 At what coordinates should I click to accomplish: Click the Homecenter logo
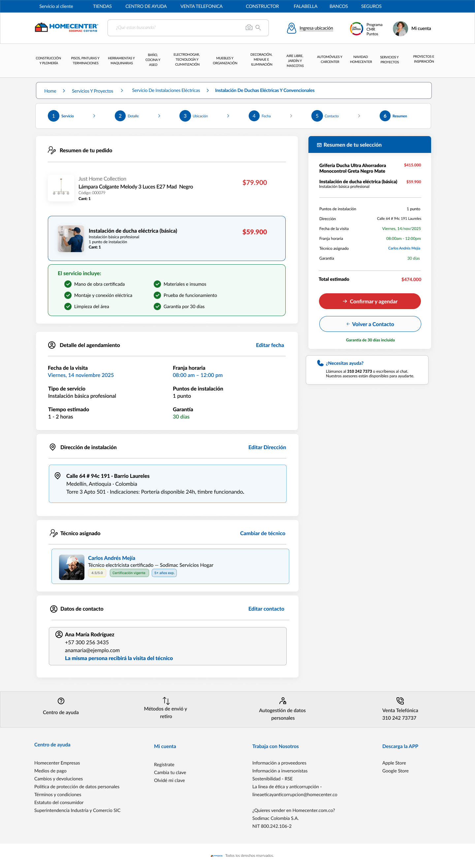[x=66, y=27]
